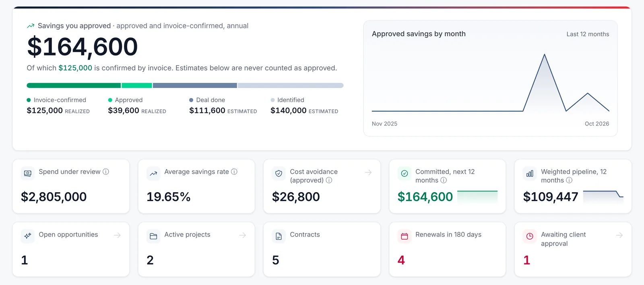This screenshot has width=644, height=285.
Task: Click the 19.65% average savings rate value
Action: (168, 197)
